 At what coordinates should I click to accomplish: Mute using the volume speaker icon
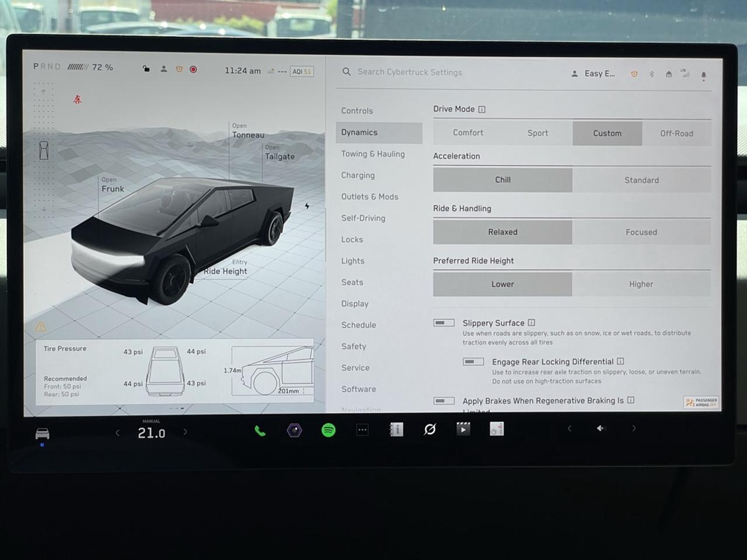point(601,428)
